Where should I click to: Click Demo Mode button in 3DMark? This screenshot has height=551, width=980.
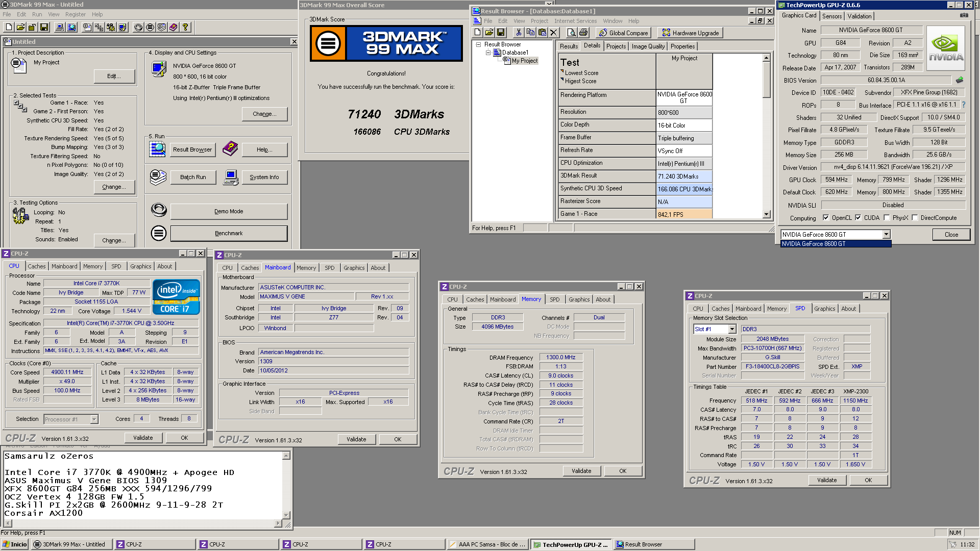click(229, 212)
